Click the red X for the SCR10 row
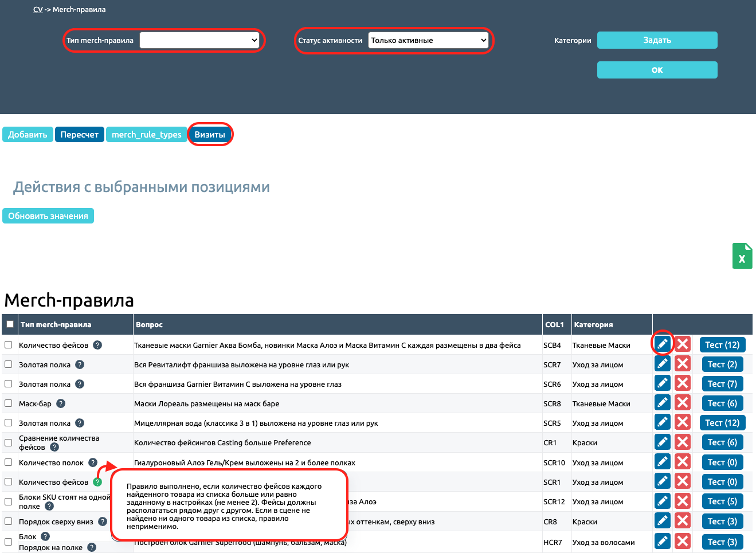 click(x=682, y=462)
